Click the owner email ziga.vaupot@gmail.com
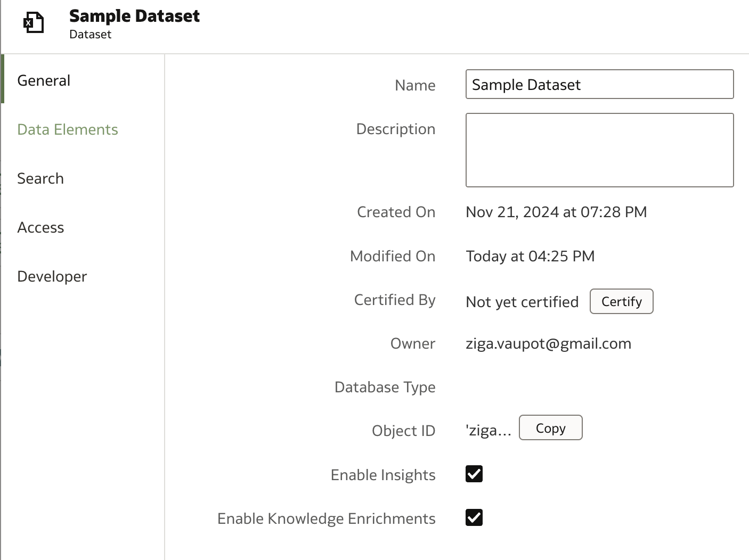 click(x=548, y=344)
